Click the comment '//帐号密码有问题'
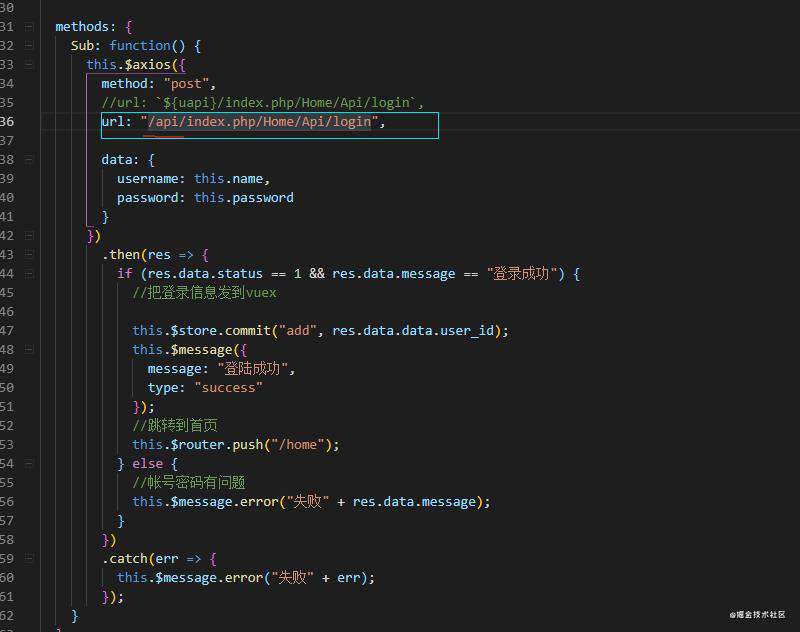Viewport: 800px width, 632px height. click(189, 483)
